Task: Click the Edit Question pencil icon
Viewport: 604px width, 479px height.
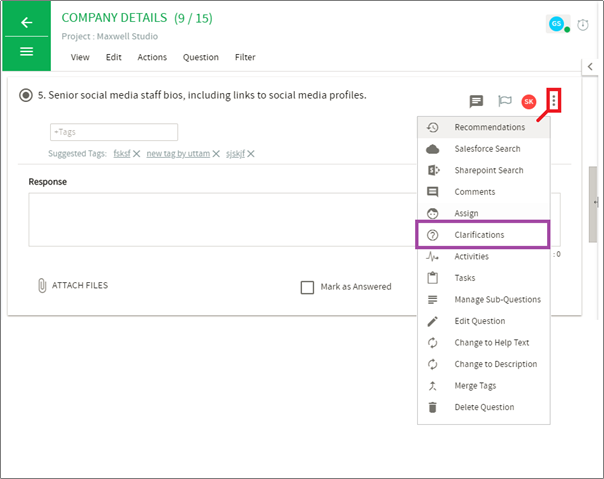Action: [433, 321]
